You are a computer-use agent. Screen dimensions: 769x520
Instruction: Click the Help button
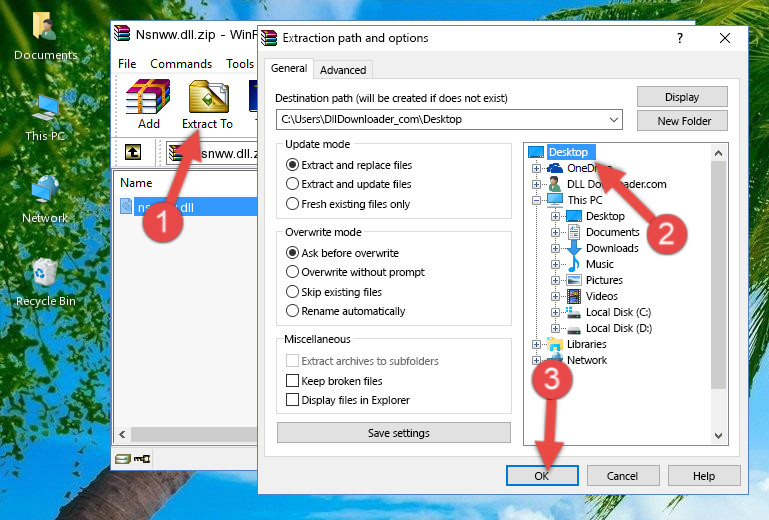coord(704,476)
